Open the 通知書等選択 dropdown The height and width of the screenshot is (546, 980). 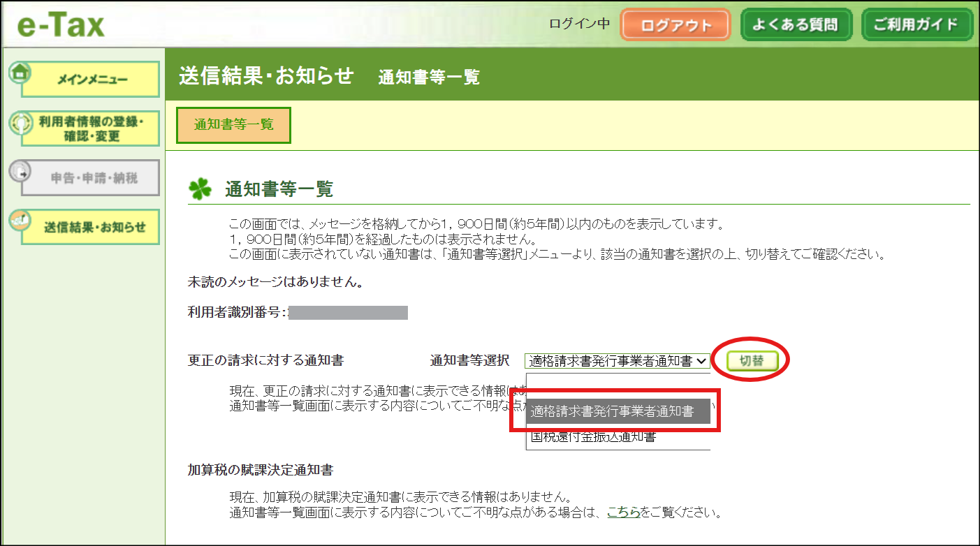click(x=617, y=361)
